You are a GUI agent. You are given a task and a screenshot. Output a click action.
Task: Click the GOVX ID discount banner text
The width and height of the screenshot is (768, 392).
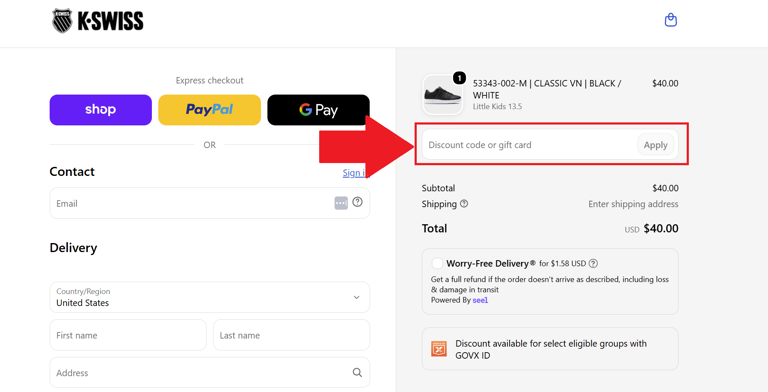pyautogui.click(x=551, y=349)
